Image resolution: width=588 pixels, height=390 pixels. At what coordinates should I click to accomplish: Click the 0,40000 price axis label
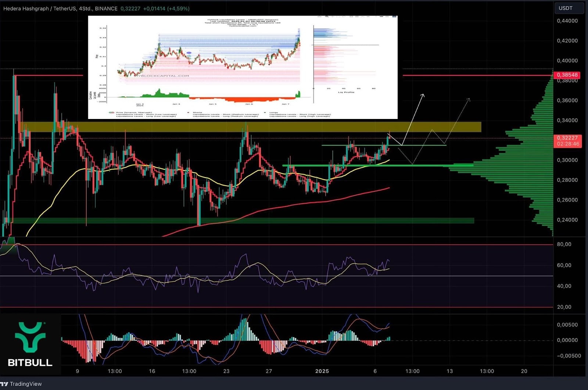pos(567,61)
